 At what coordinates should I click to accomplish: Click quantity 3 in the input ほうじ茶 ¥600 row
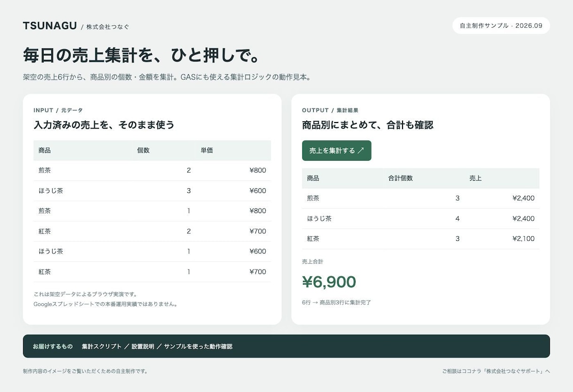click(x=189, y=191)
